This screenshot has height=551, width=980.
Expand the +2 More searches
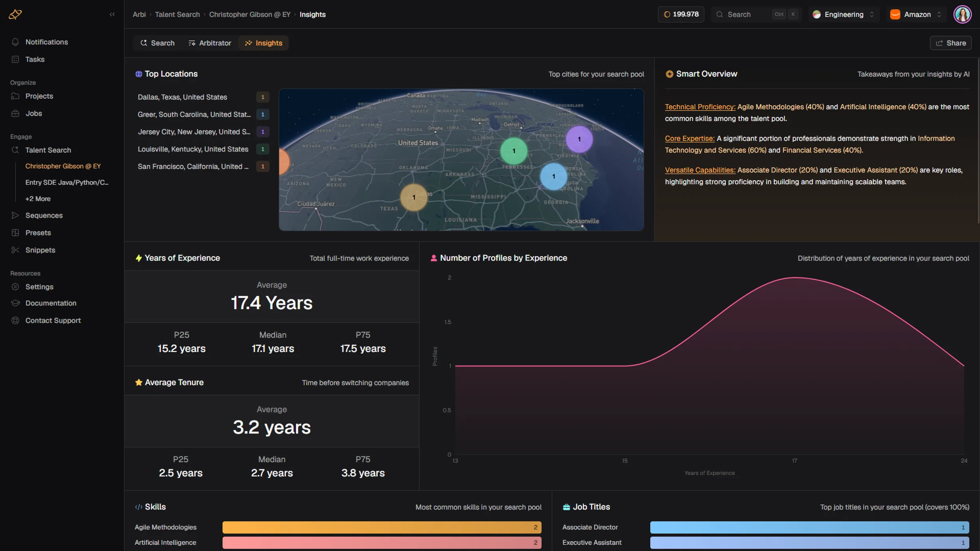click(38, 199)
